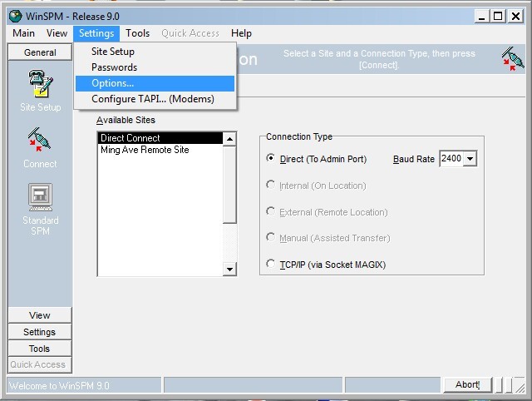Expand the Baud Rate dropdown
Image resolution: width=532 pixels, height=401 pixels.
[x=470, y=159]
